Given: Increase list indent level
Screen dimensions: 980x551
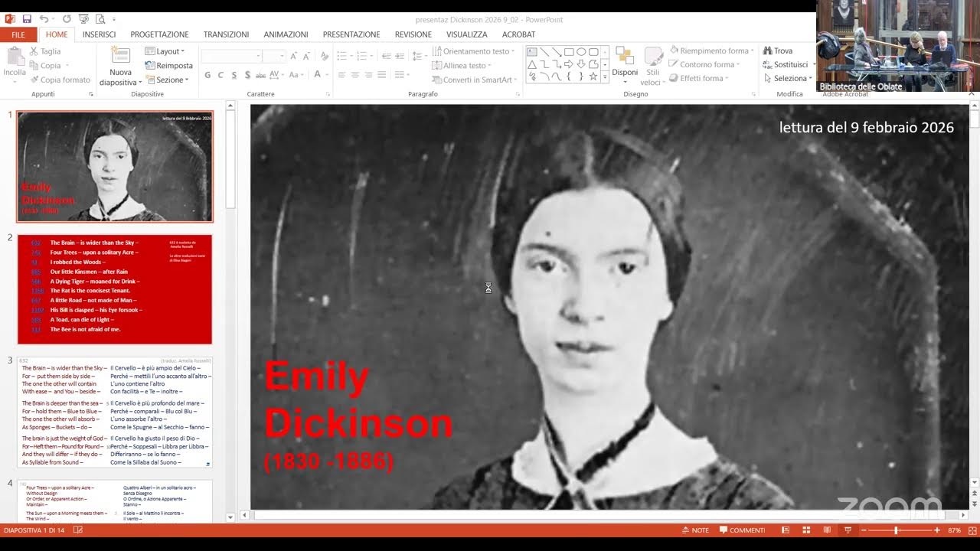Looking at the screenshot, I should click(x=400, y=56).
